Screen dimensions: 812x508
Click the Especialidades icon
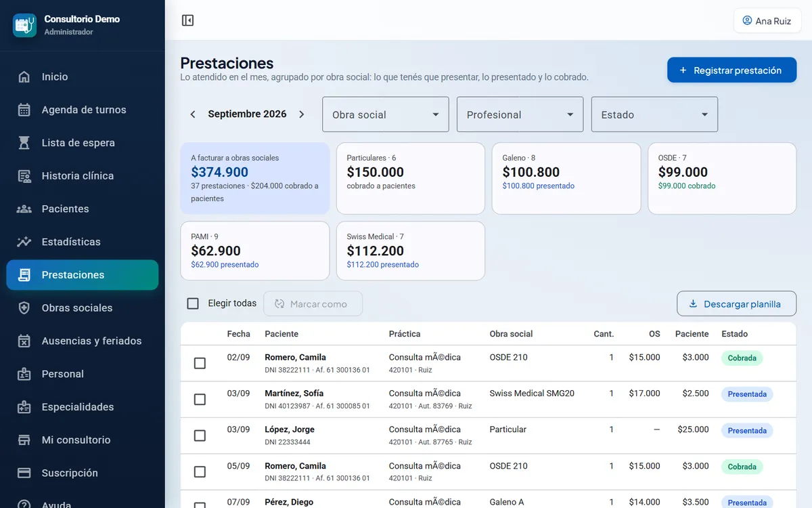pos(24,407)
